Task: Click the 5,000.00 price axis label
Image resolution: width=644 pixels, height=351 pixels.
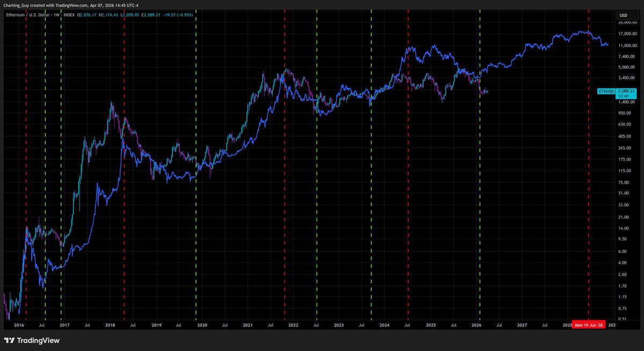Action: click(x=627, y=68)
